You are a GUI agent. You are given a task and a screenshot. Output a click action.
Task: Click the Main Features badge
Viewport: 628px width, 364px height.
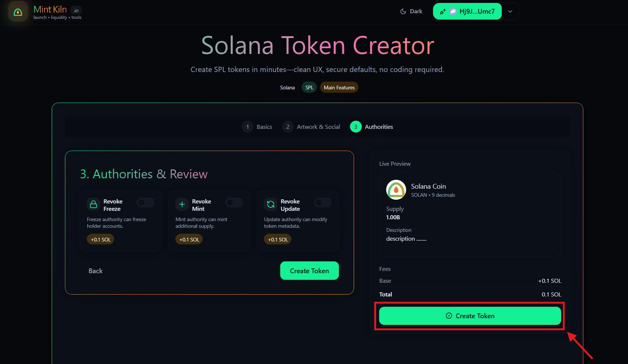click(x=339, y=87)
